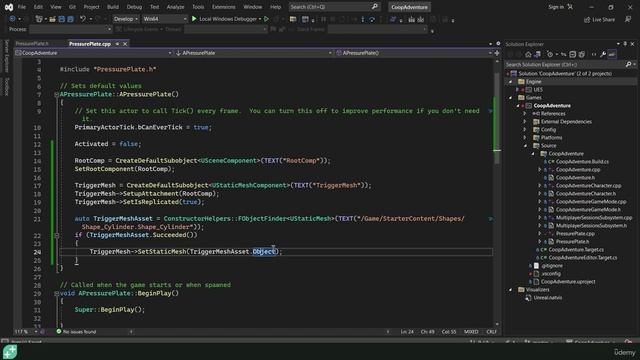Click Sign in at top right
The image size is (640, 360).
pyautogui.click(x=556, y=7)
